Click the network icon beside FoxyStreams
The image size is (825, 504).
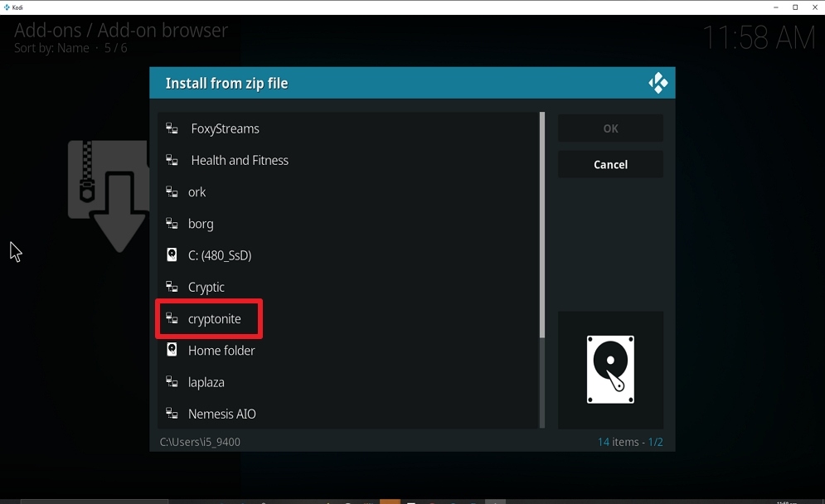point(172,128)
